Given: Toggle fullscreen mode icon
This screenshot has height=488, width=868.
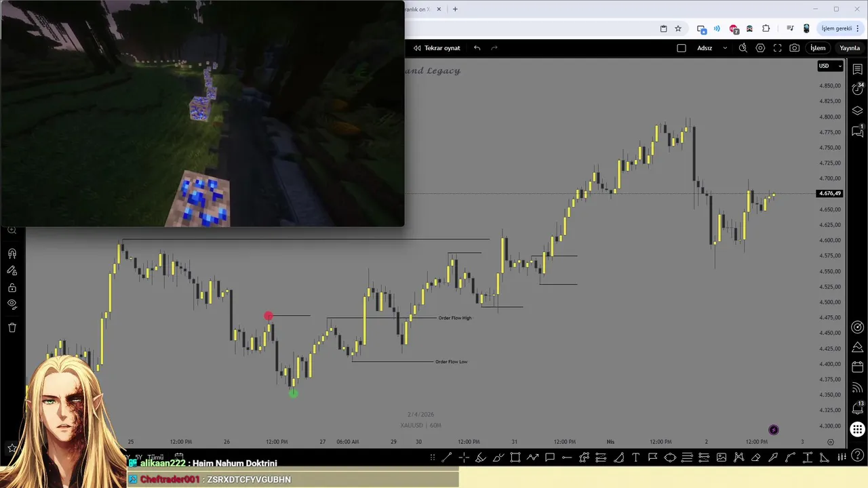Looking at the screenshot, I should [x=777, y=47].
